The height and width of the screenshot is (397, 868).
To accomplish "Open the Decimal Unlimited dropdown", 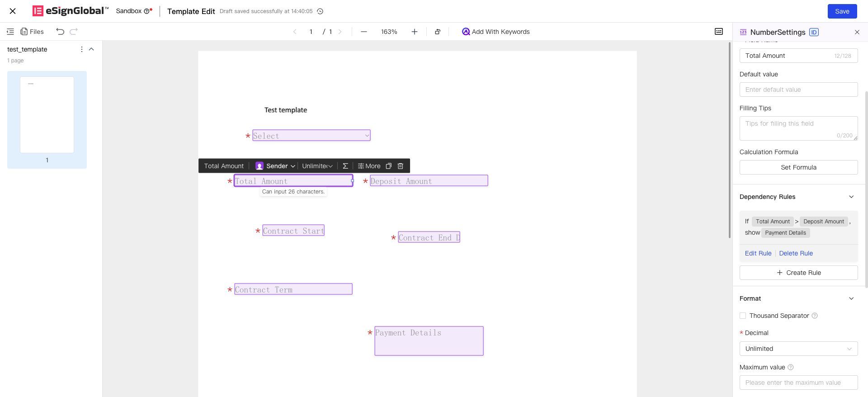I will click(798, 349).
